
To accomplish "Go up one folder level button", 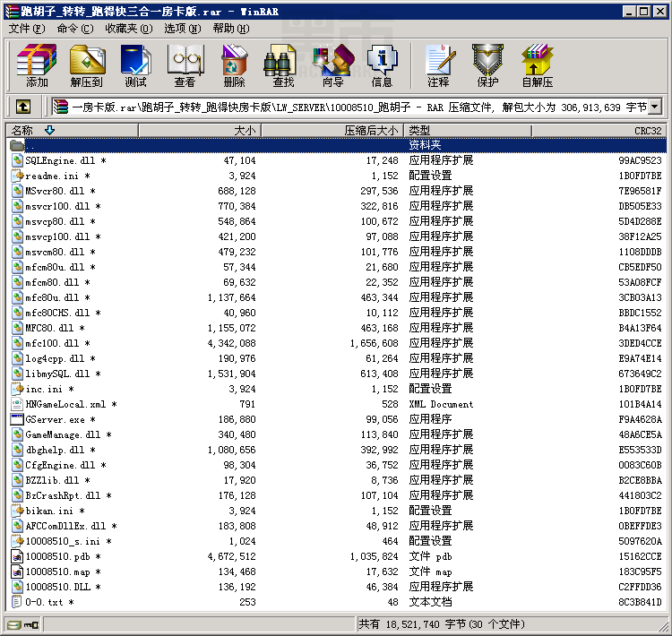I will tap(23, 107).
